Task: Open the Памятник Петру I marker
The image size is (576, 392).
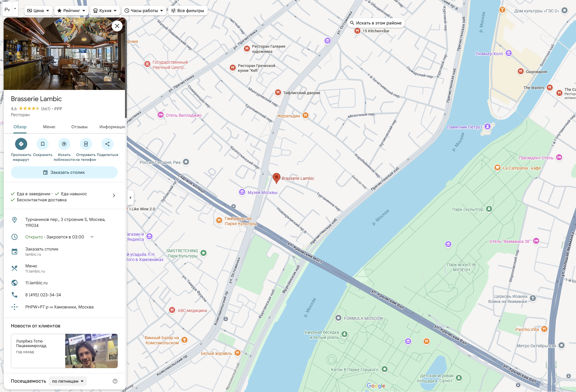Action: click(488, 127)
